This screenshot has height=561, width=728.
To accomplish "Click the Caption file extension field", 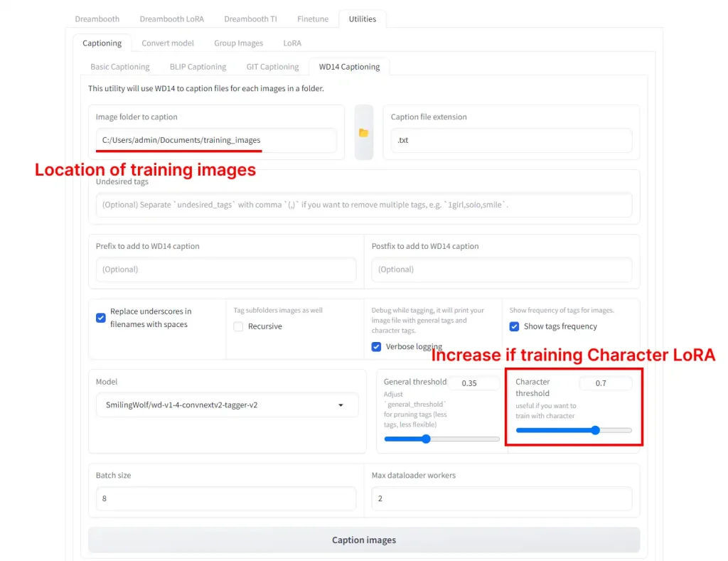I will (x=511, y=140).
